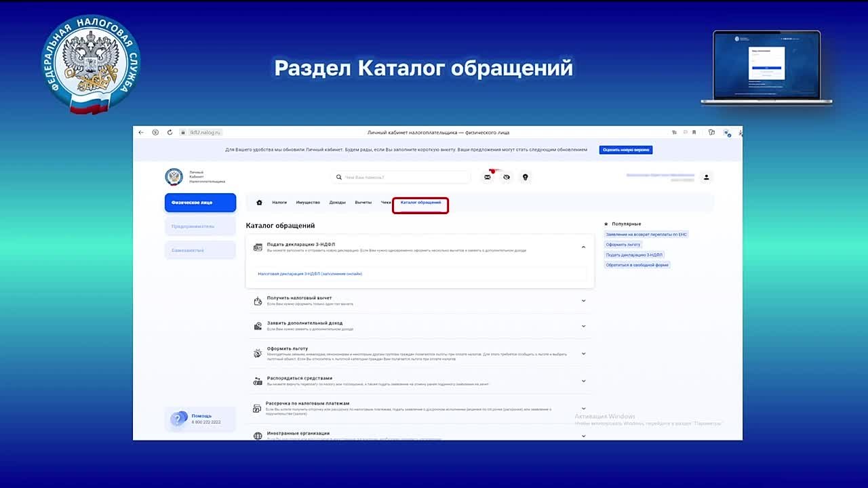Image resolution: width=868 pixels, height=488 pixels.
Task: Expand Оформить льготу section chevron
Action: (x=583, y=353)
